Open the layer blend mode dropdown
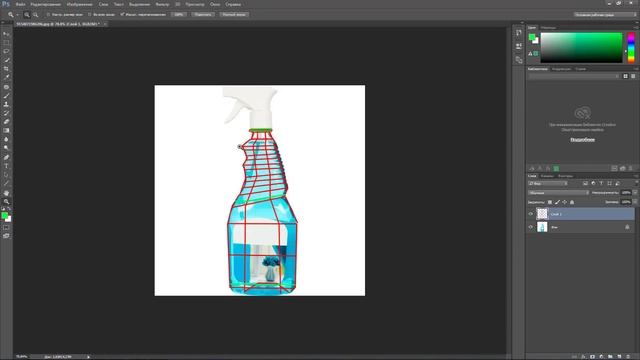This screenshot has width=640, height=360. pos(558,193)
